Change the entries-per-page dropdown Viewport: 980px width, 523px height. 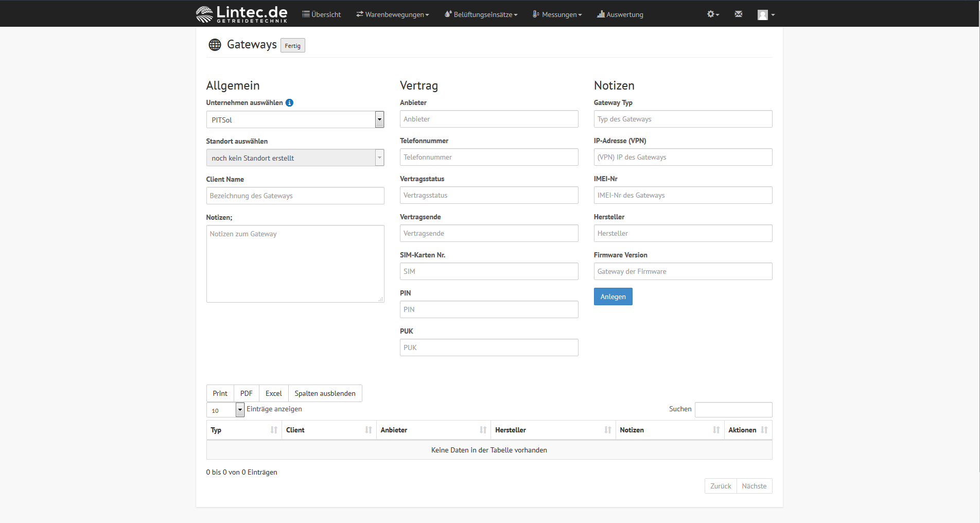(225, 410)
